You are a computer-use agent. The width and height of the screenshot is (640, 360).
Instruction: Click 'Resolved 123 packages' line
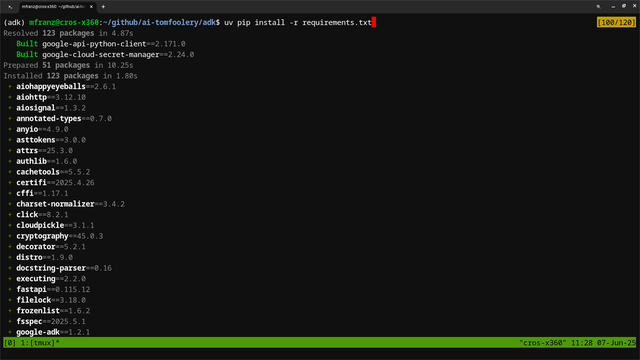[68, 33]
